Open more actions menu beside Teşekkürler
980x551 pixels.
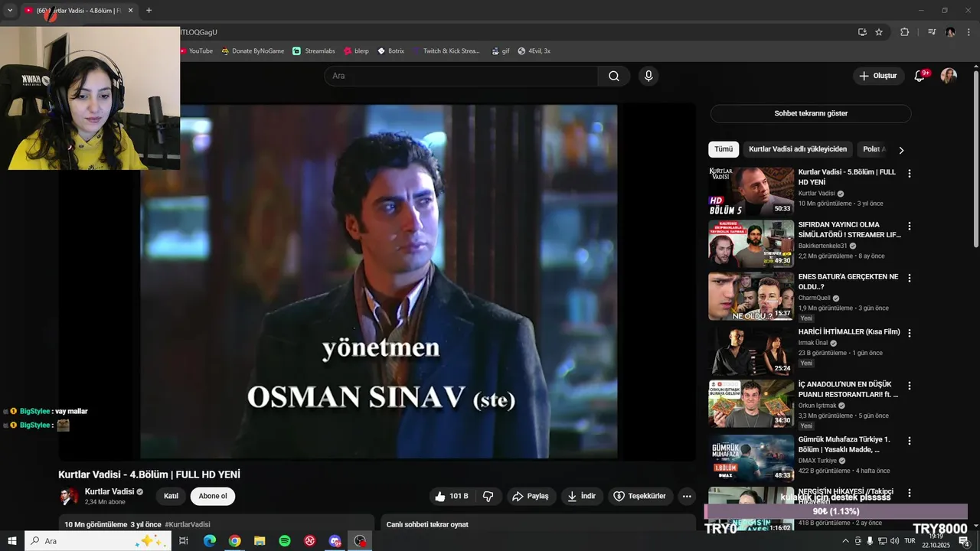[687, 496]
